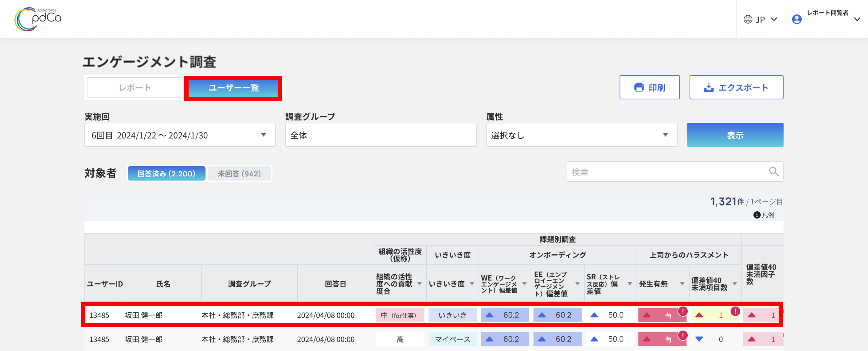Expand the レポート閲覧者 account menu chevron
The height and width of the screenshot is (351, 868).
(857, 20)
